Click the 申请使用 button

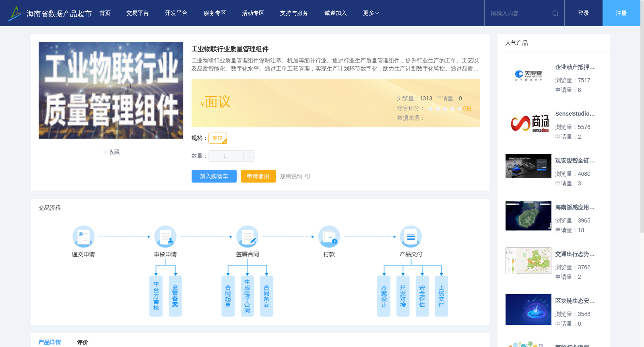point(258,176)
